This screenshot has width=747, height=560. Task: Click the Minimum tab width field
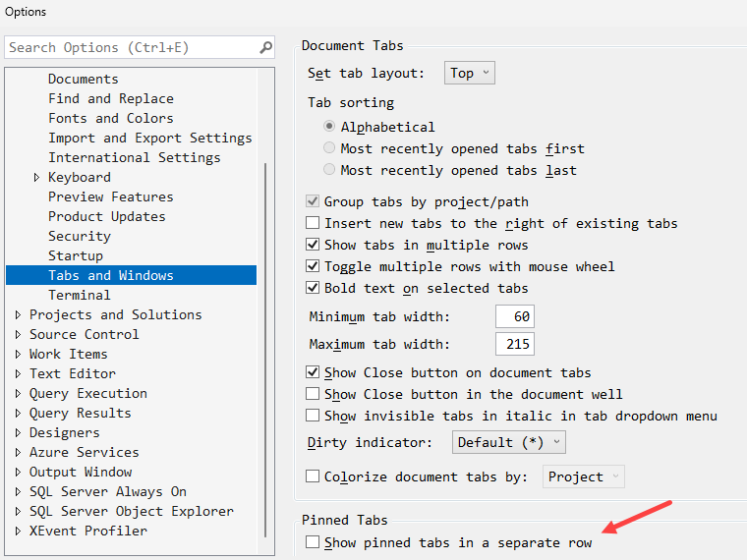514,316
